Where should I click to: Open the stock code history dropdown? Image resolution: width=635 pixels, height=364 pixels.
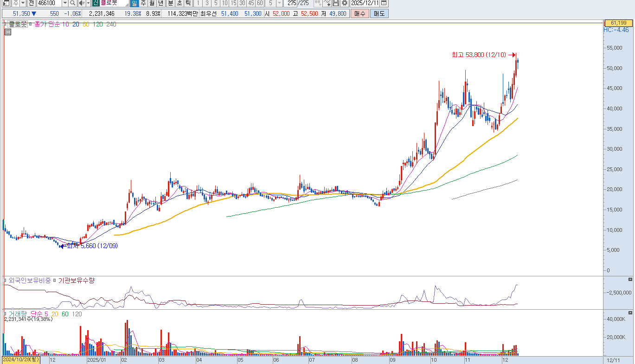point(65,3)
